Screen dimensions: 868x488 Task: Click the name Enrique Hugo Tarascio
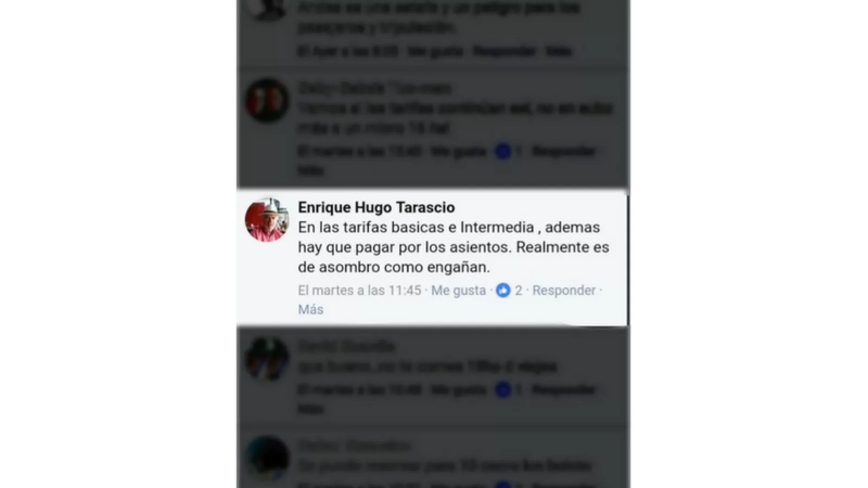376,207
